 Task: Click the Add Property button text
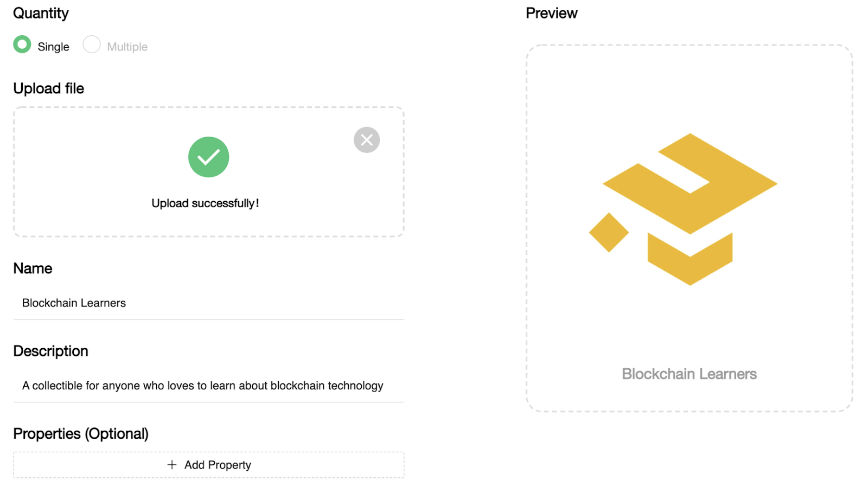tap(218, 465)
